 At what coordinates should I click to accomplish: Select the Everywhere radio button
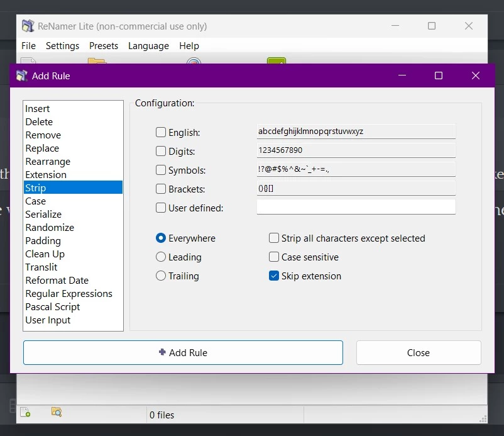coord(161,238)
